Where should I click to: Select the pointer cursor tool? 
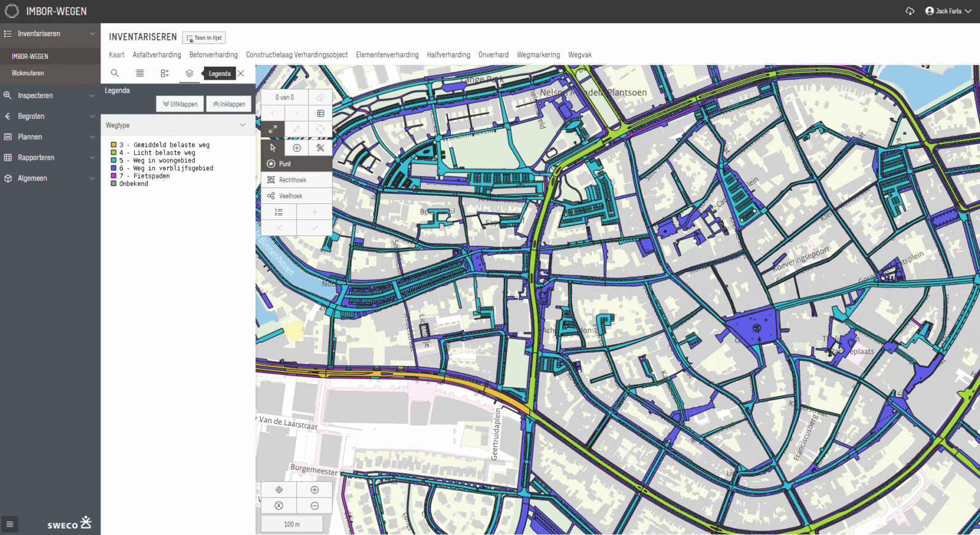273,148
